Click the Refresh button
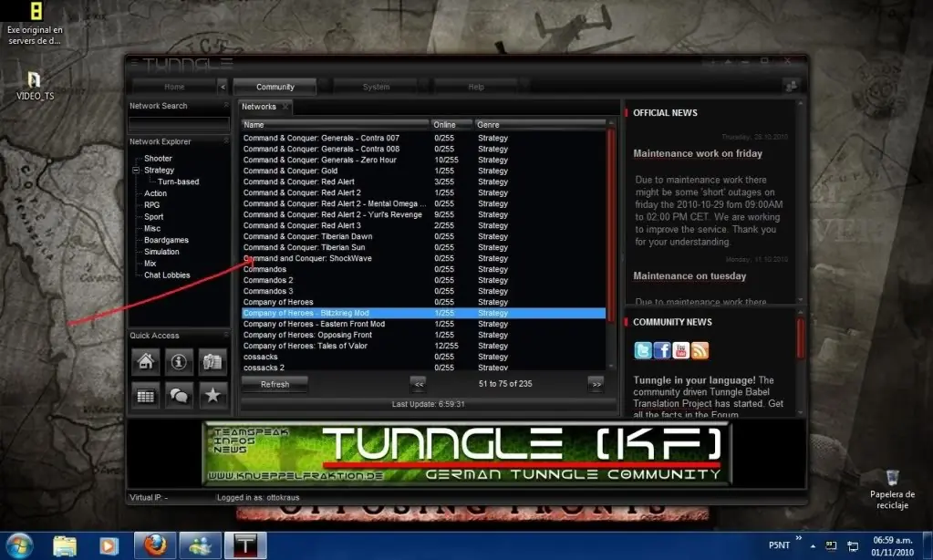Screen dimensions: 933x560 (275, 385)
